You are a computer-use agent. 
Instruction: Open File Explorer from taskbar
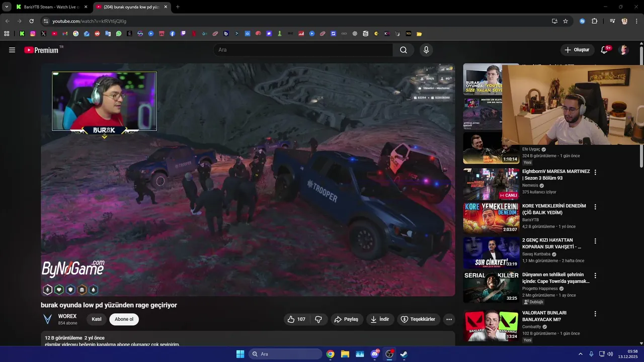[x=345, y=354]
